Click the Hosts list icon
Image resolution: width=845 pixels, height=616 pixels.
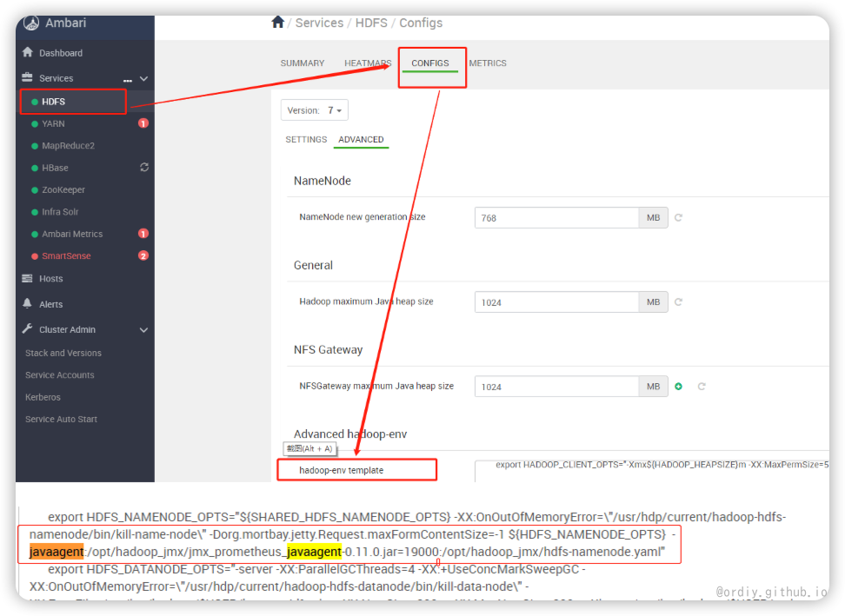pyautogui.click(x=27, y=278)
